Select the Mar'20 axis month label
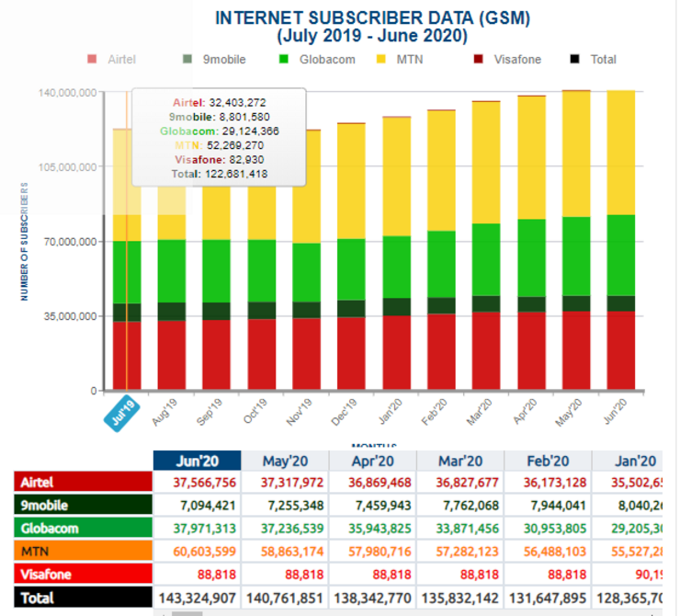The image size is (680, 616). [x=479, y=412]
